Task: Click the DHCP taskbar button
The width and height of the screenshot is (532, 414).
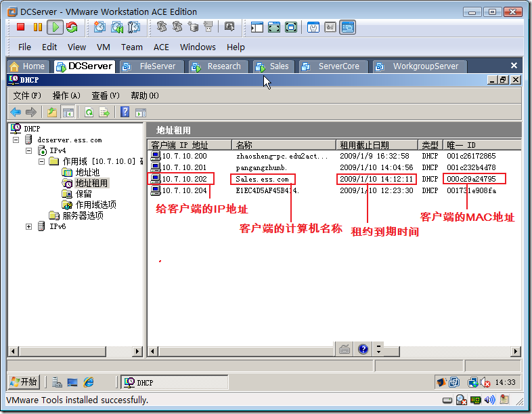Action: [x=175, y=382]
